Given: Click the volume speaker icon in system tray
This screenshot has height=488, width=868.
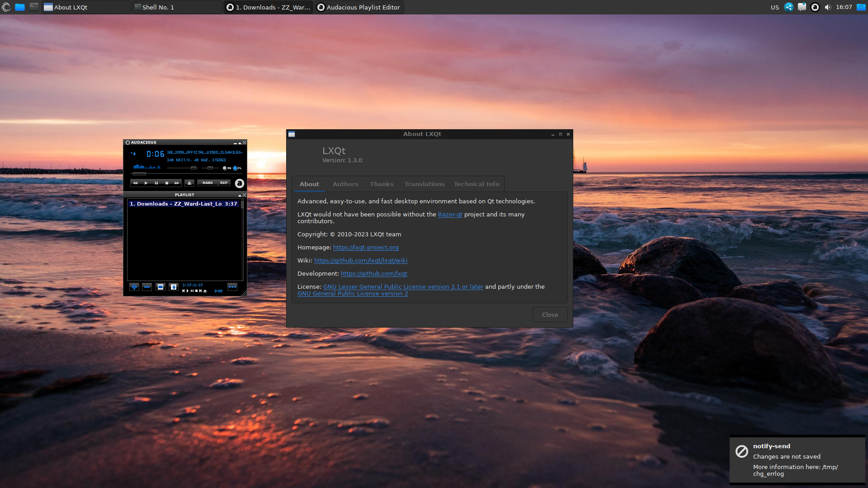Looking at the screenshot, I should click(x=828, y=7).
